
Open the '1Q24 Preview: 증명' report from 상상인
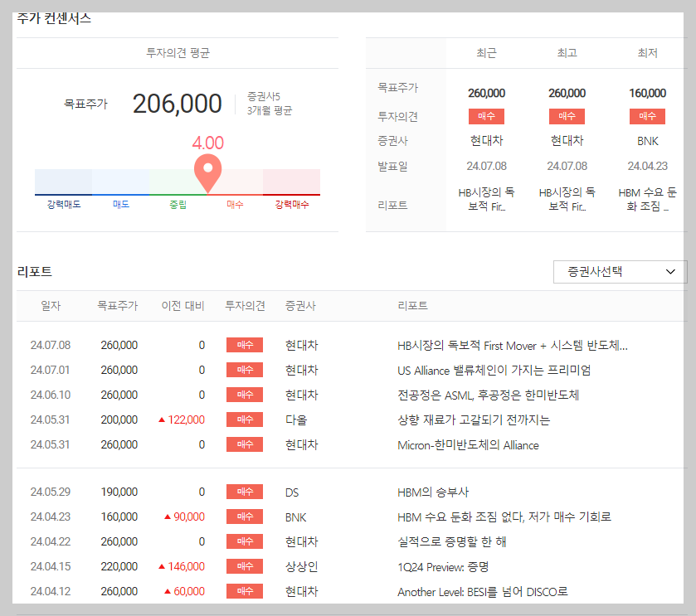[442, 566]
